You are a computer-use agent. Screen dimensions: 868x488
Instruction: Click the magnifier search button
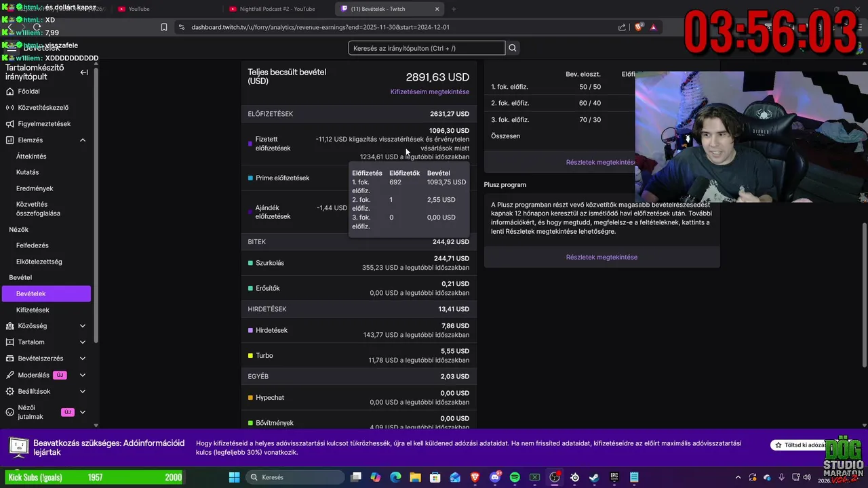click(513, 48)
